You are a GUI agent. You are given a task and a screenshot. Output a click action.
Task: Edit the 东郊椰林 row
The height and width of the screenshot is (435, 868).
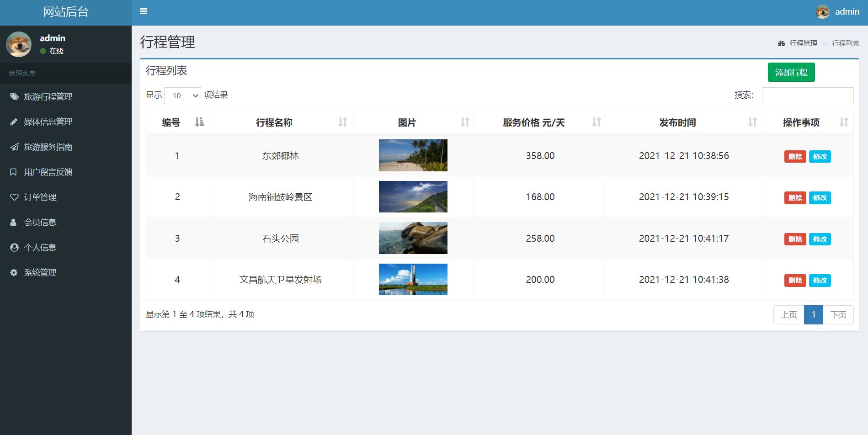(820, 156)
